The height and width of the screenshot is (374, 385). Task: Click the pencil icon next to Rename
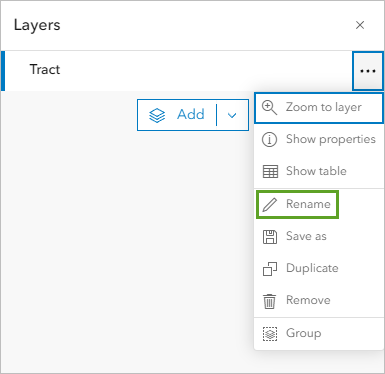click(270, 204)
